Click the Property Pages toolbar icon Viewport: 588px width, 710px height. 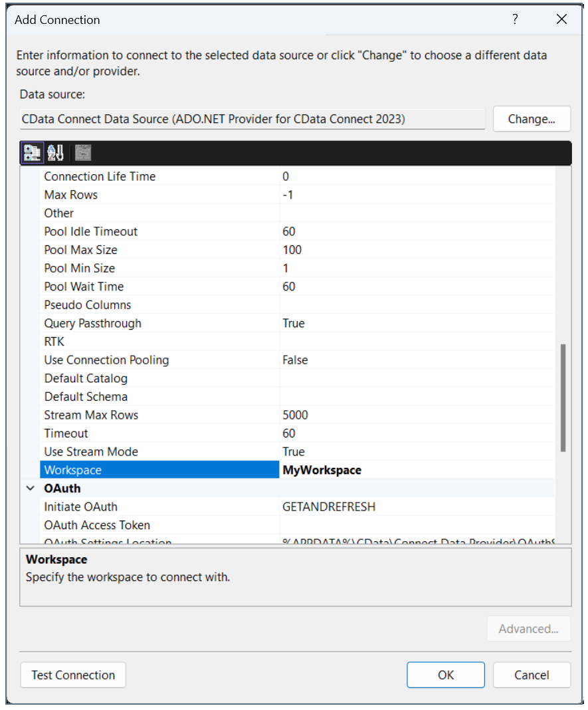pos(82,152)
